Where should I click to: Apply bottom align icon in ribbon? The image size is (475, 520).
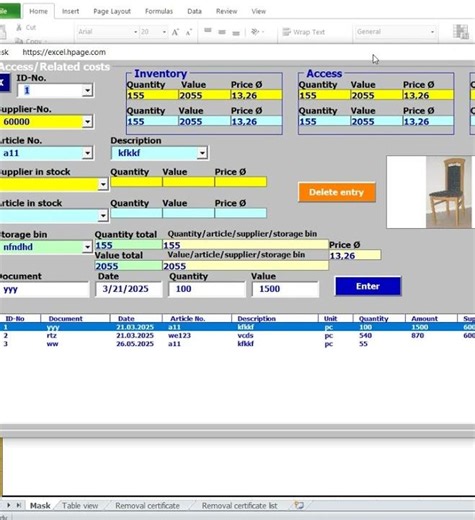tap(236, 33)
